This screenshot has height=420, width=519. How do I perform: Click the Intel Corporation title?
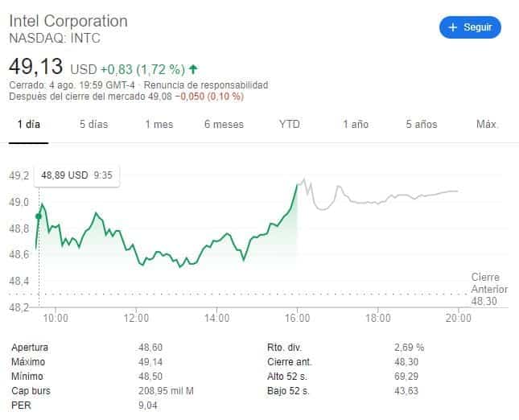pos(68,21)
